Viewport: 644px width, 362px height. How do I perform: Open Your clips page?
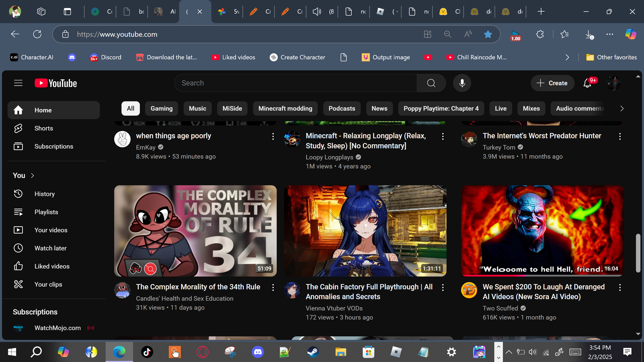[54, 284]
